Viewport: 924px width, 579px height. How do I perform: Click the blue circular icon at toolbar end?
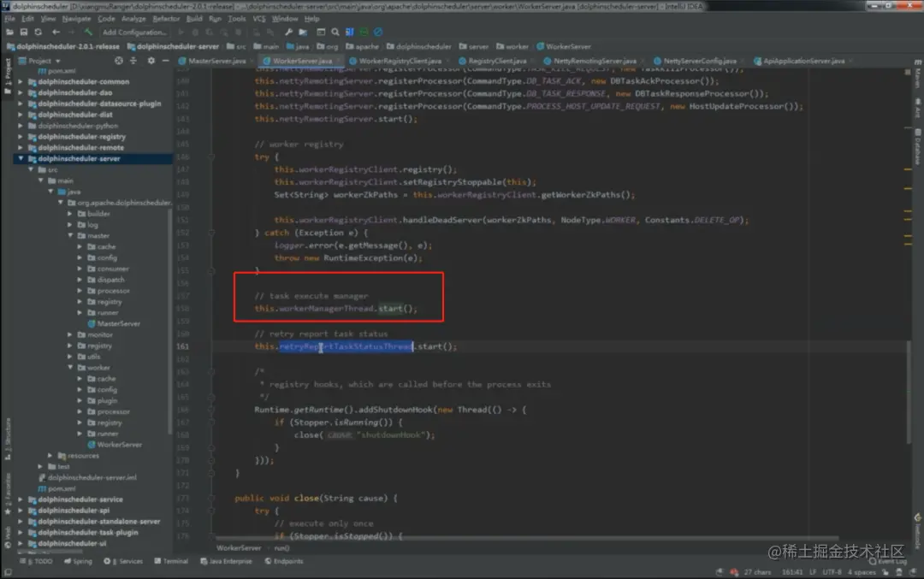(378, 32)
